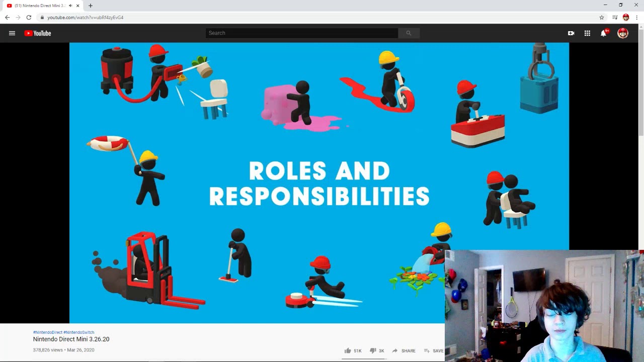Viewport: 644px width, 362px height.
Task: Open the YouTube account avatar menu
Action: (623, 33)
